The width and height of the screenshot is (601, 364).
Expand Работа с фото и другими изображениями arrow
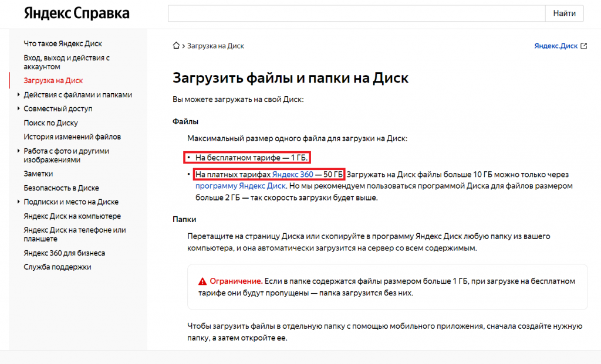(x=18, y=151)
